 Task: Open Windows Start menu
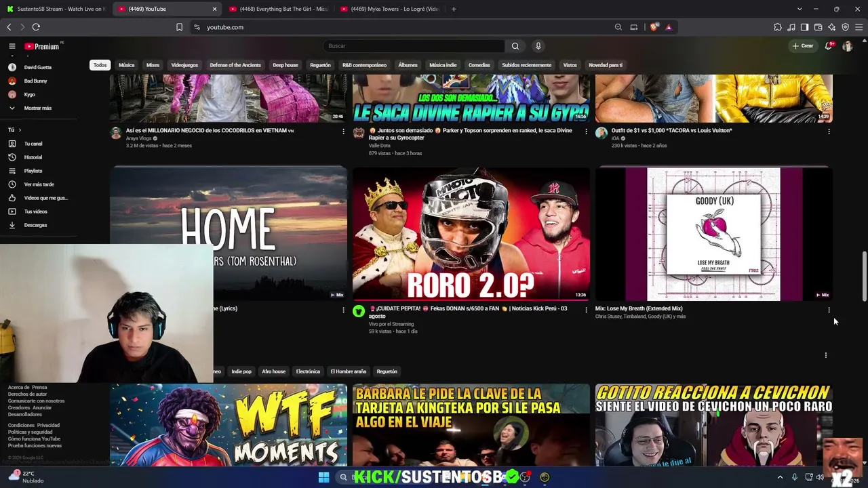click(x=323, y=477)
